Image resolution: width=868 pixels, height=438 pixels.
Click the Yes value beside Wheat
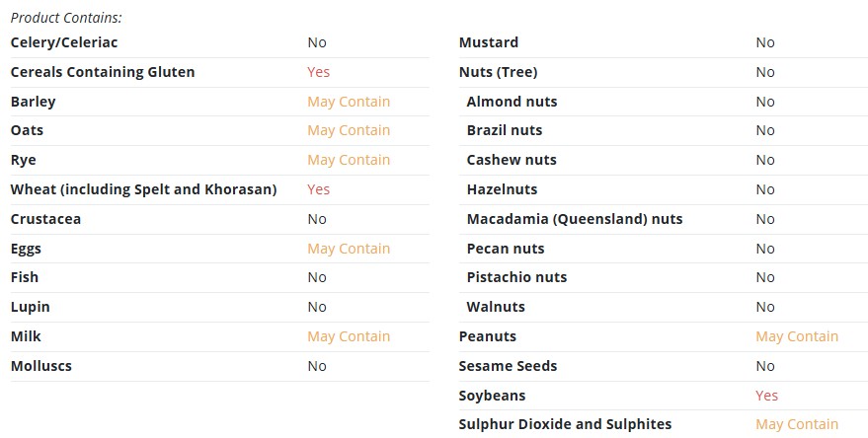(x=318, y=189)
